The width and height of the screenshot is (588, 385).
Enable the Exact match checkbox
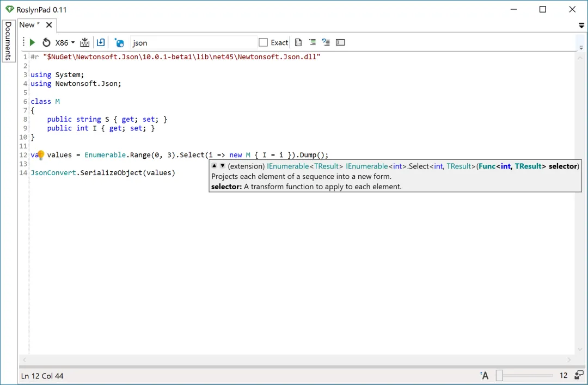pyautogui.click(x=264, y=43)
